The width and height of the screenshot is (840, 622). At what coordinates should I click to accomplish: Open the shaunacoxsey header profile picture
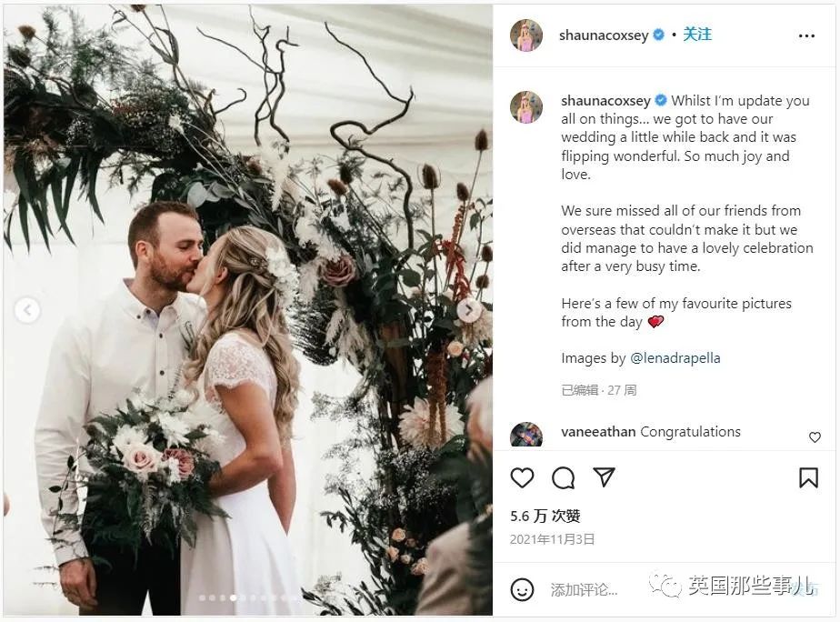526,35
